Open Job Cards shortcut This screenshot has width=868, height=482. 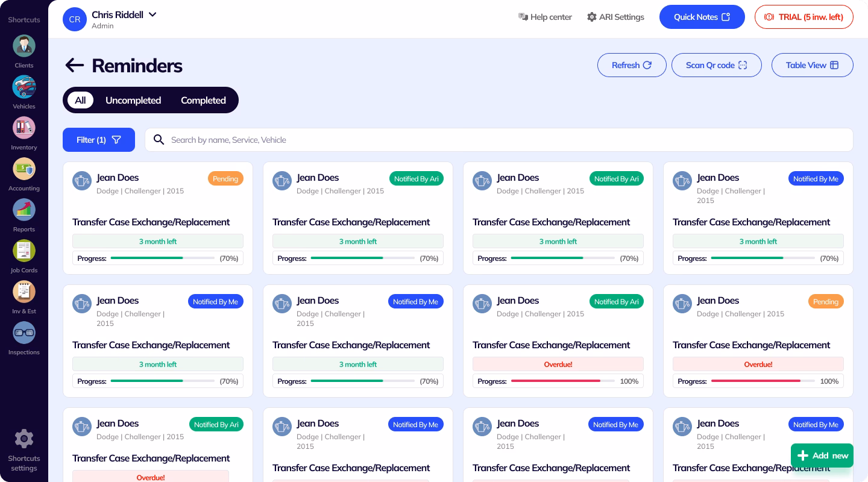coord(24,251)
